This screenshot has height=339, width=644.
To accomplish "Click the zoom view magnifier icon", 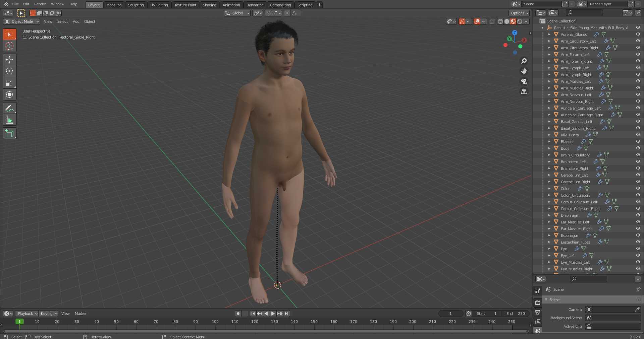I will coord(524,61).
